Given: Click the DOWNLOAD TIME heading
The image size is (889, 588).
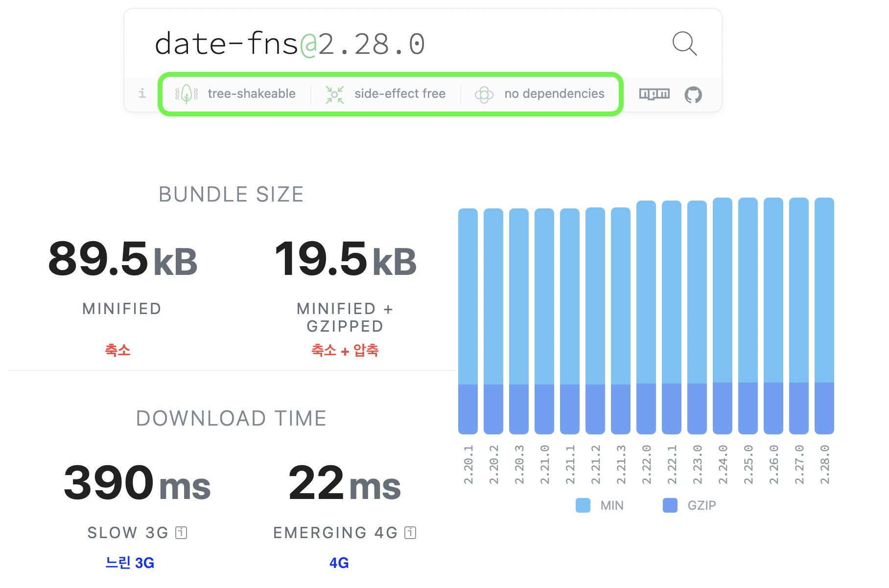Looking at the screenshot, I should [x=231, y=418].
